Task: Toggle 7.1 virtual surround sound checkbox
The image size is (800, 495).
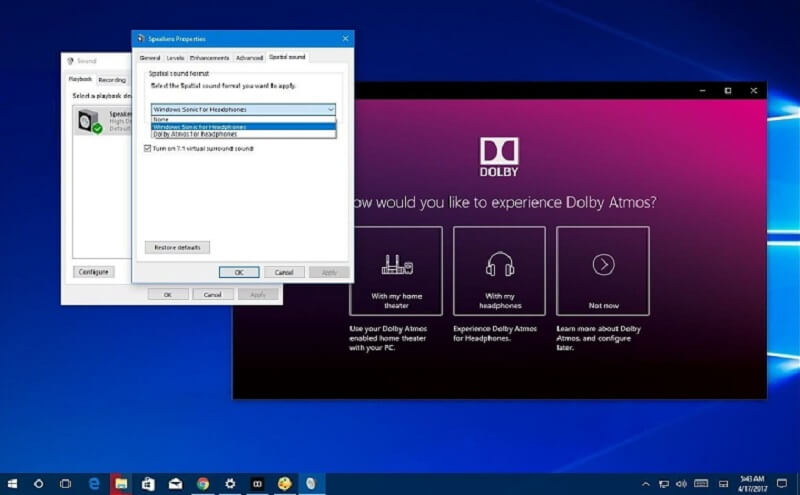Action: point(148,148)
